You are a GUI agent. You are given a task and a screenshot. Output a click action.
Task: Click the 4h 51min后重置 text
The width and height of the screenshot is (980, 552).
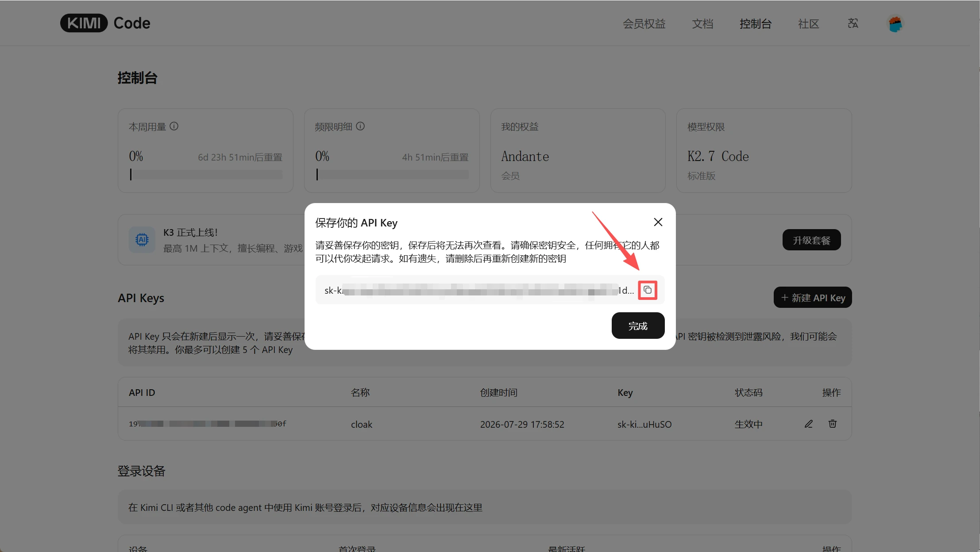point(435,157)
